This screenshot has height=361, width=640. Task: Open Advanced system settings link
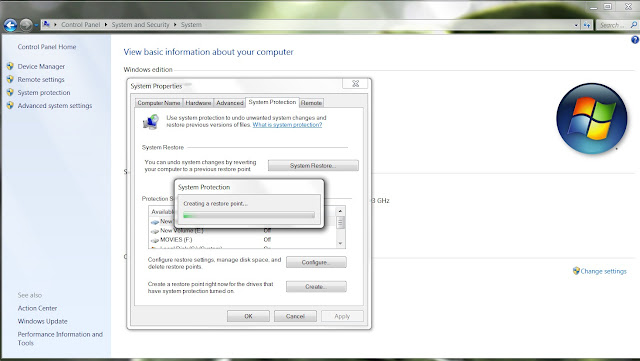pos(55,105)
